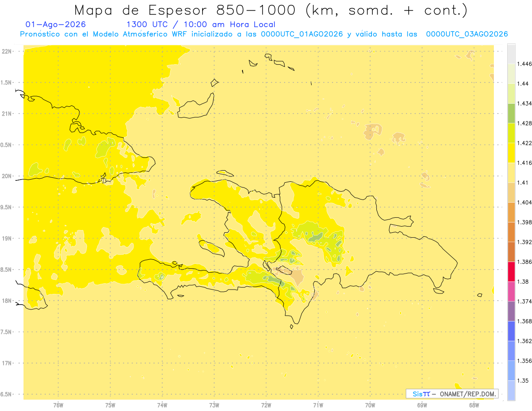
Task: Click the '1.416' colorbar value
Action: point(524,163)
